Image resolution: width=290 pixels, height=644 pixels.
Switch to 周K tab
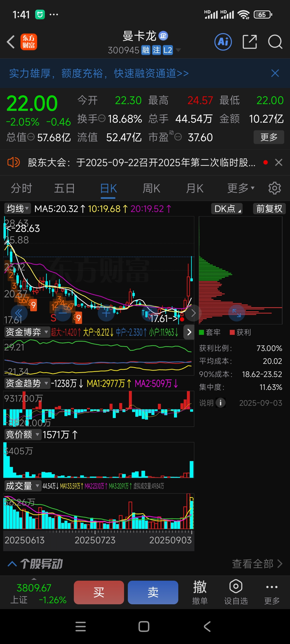(151, 188)
